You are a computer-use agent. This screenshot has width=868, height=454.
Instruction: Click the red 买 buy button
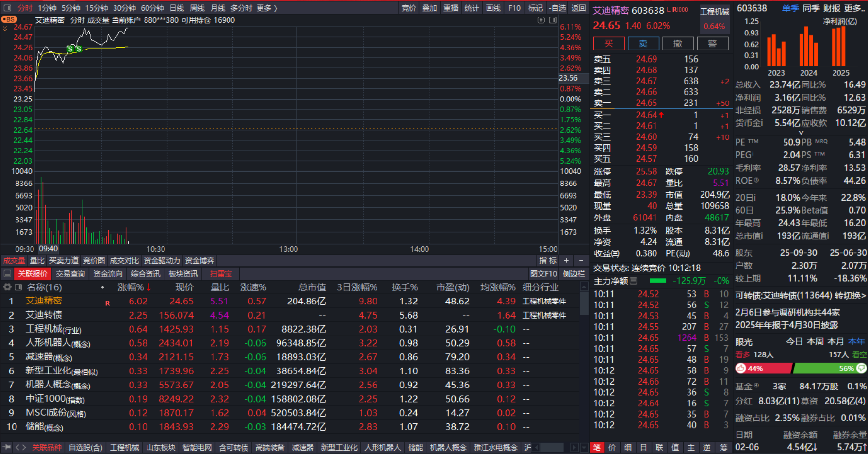pos(608,44)
